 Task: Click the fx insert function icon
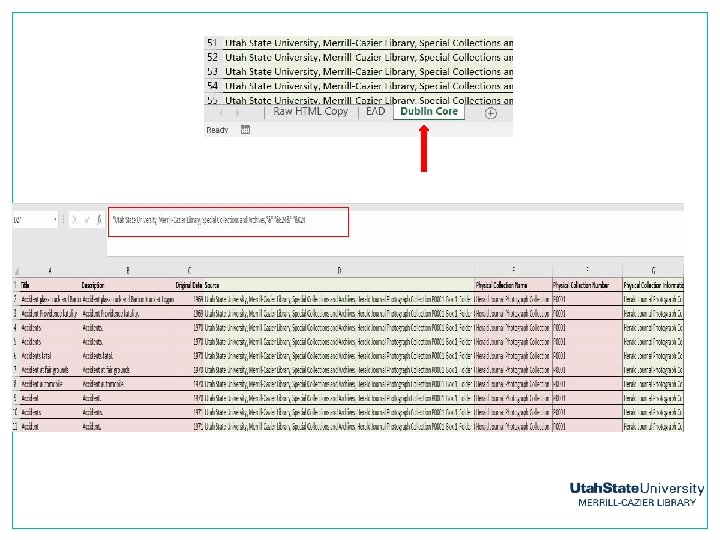99,220
